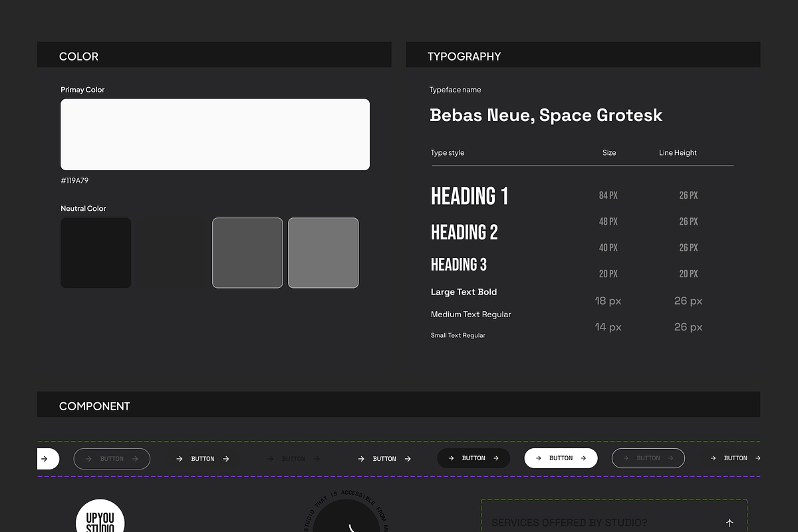
Task: Click the outlined BUTTON after the white filled one
Action: [648, 458]
